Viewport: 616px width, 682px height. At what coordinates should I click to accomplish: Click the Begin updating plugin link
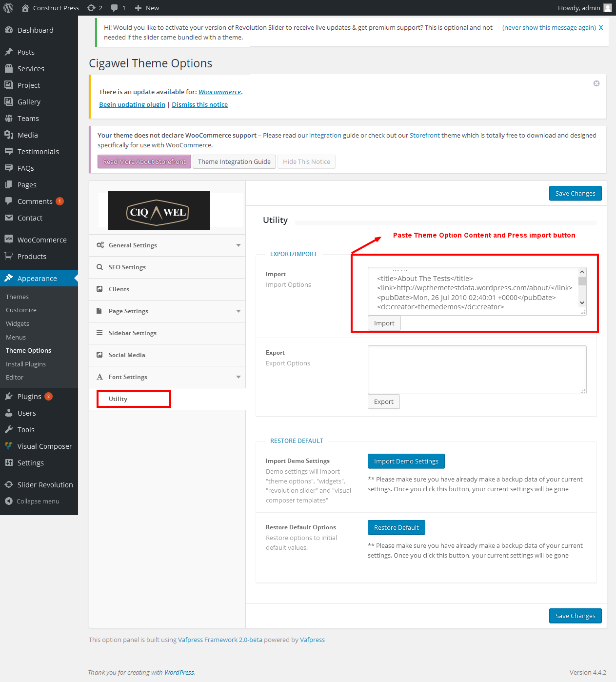click(x=132, y=104)
